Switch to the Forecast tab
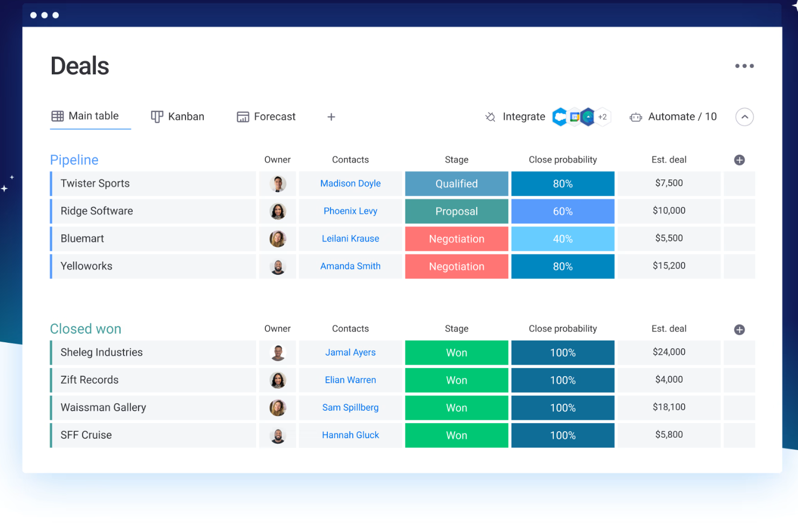 coord(266,116)
